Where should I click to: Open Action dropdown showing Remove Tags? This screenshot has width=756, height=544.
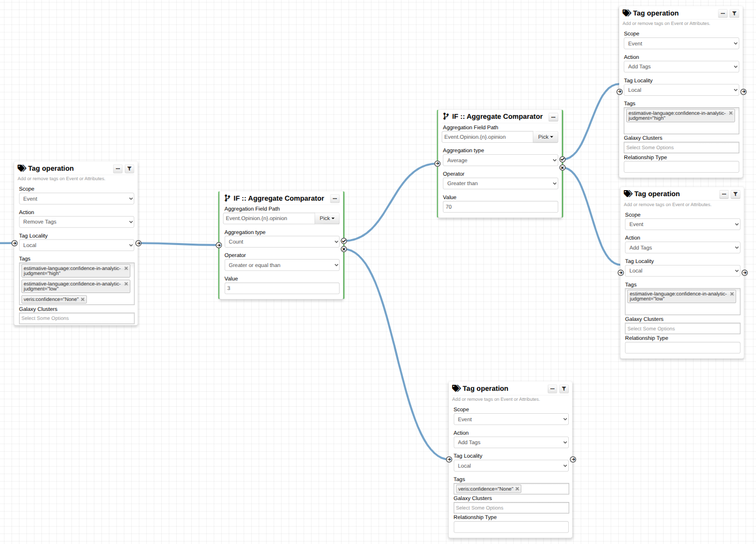(76, 222)
